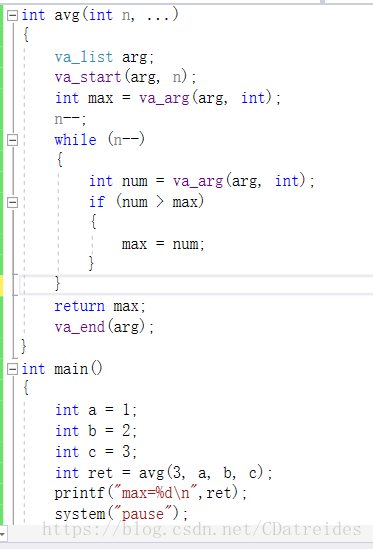
Task: Click the 'while (n--)' statement text
Action: tap(99, 140)
